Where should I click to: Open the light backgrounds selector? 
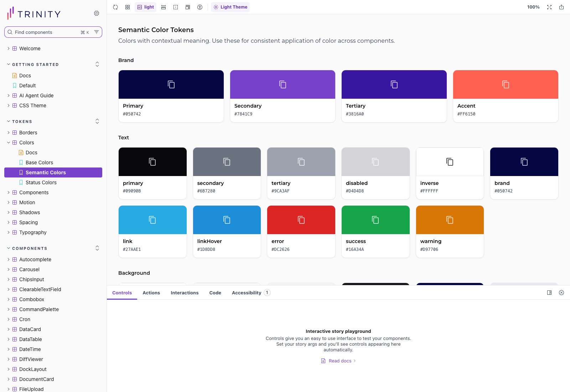(x=146, y=7)
